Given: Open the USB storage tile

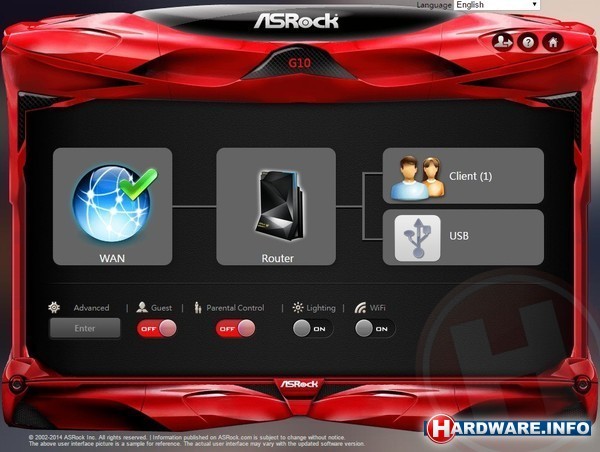Looking at the screenshot, I should [463, 237].
